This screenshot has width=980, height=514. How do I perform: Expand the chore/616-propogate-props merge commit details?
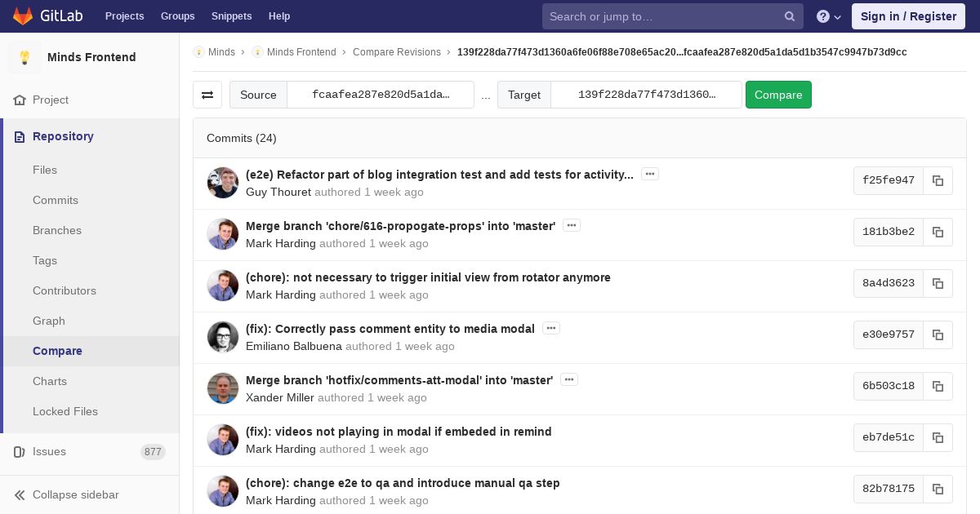click(x=572, y=225)
